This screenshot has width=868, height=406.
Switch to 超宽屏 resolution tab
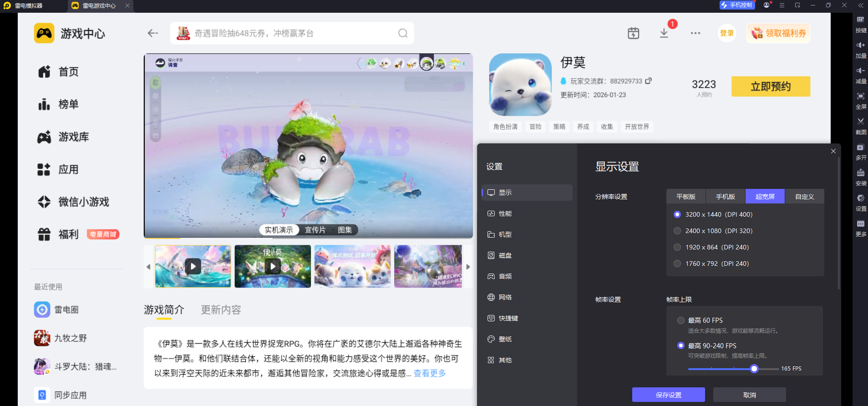coord(765,197)
